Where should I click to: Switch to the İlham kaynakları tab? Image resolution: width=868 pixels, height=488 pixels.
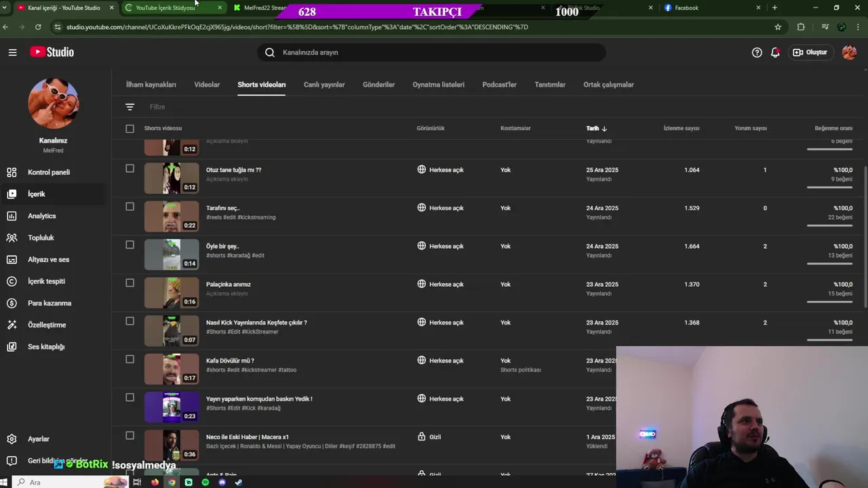coord(151,85)
